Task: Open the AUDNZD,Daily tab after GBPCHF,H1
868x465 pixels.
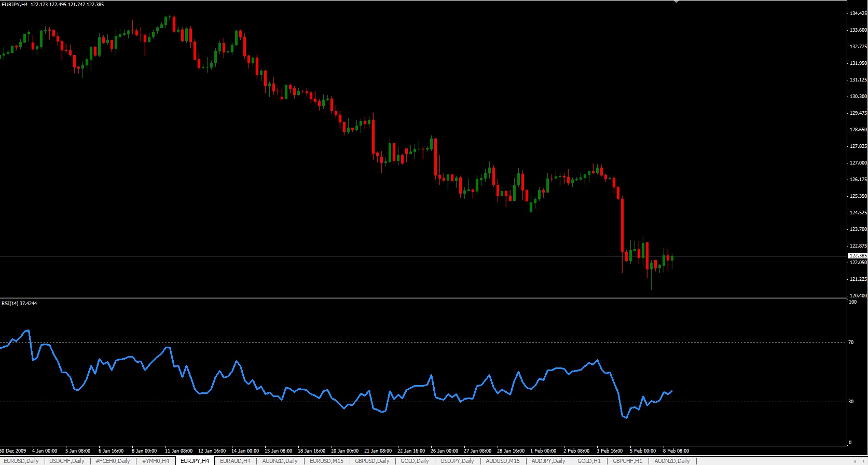Action: point(672,461)
